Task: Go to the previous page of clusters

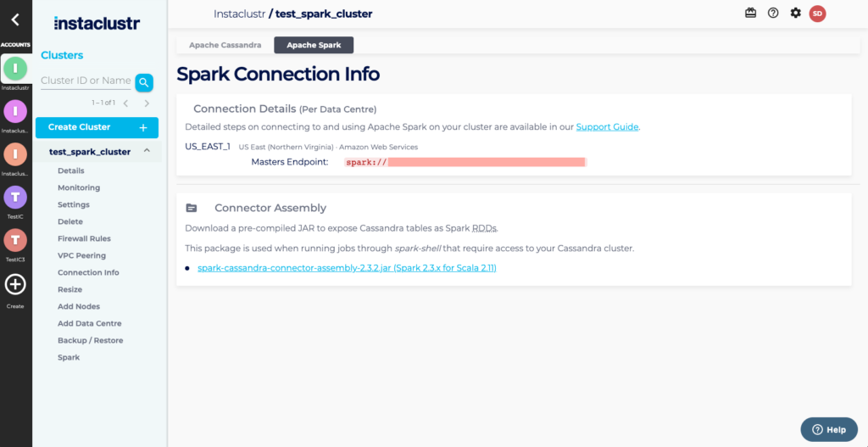Action: [125, 103]
